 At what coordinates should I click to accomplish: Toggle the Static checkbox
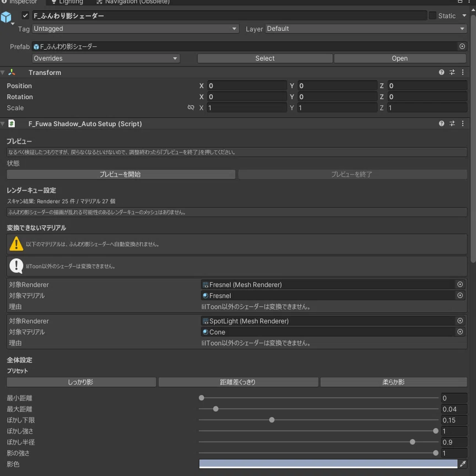tap(432, 15)
